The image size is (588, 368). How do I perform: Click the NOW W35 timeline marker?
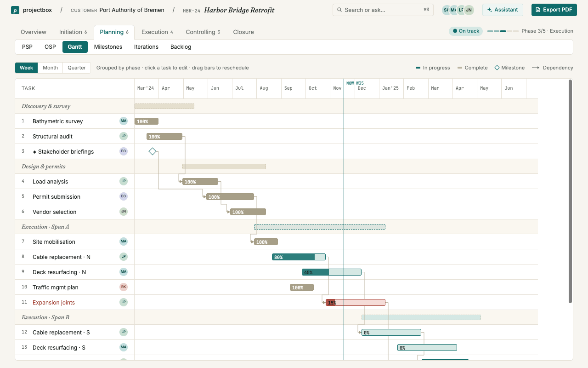355,83
